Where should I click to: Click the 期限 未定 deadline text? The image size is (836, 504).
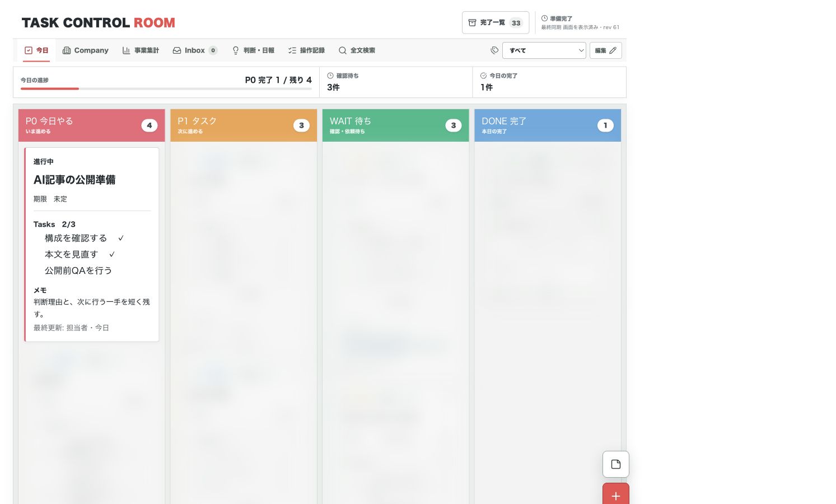click(x=50, y=199)
